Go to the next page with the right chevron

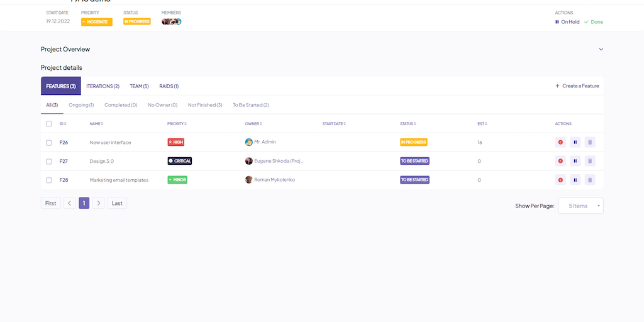[x=99, y=203]
